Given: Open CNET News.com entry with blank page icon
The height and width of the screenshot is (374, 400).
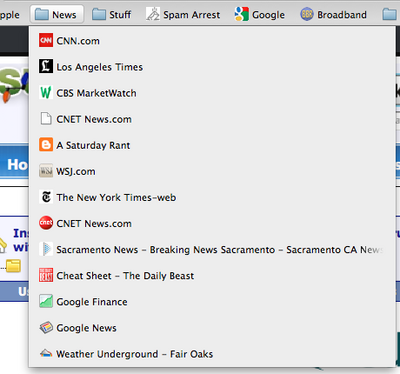Looking at the screenshot, I should click(x=212, y=119).
